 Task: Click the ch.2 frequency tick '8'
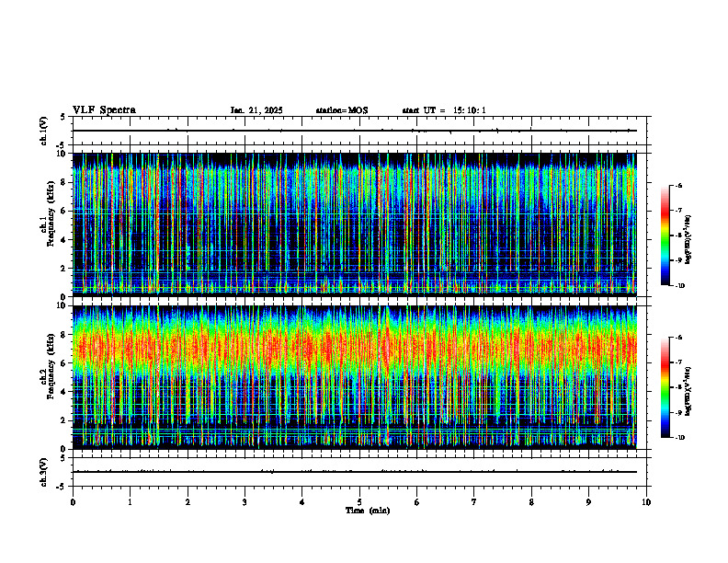(x=65, y=335)
